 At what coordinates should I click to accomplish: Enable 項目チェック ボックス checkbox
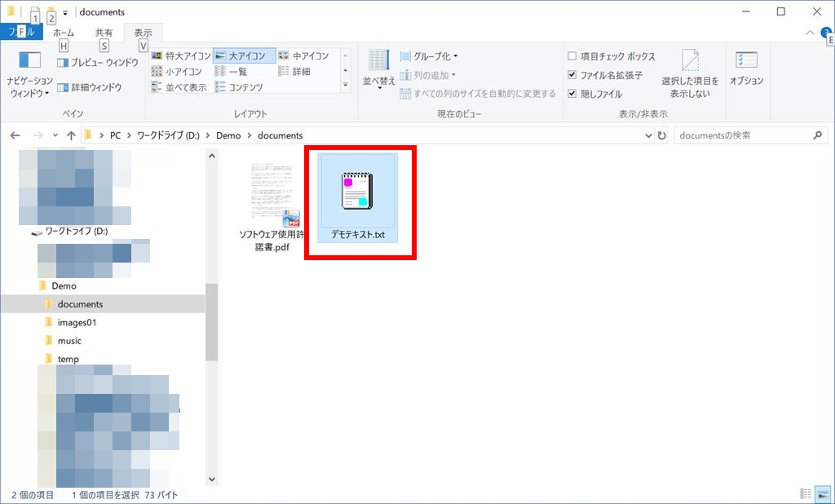(572, 57)
